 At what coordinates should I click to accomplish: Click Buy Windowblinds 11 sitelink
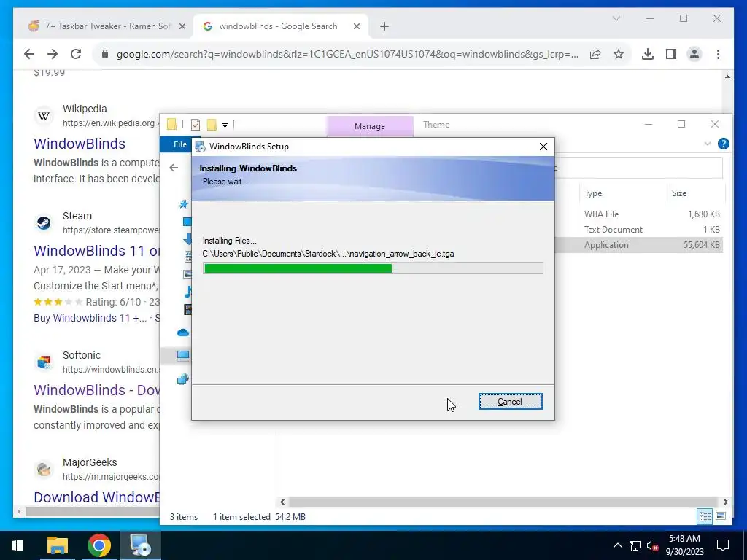(90, 318)
